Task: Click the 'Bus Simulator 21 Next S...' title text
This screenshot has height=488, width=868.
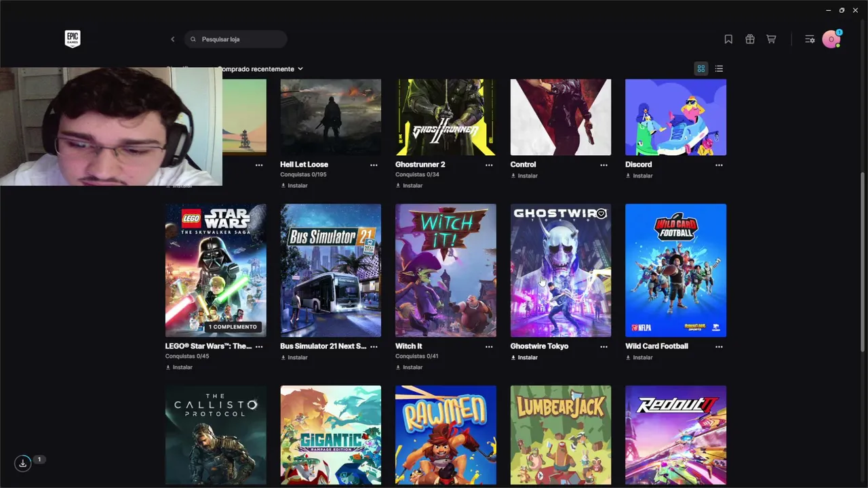Action: (x=323, y=346)
